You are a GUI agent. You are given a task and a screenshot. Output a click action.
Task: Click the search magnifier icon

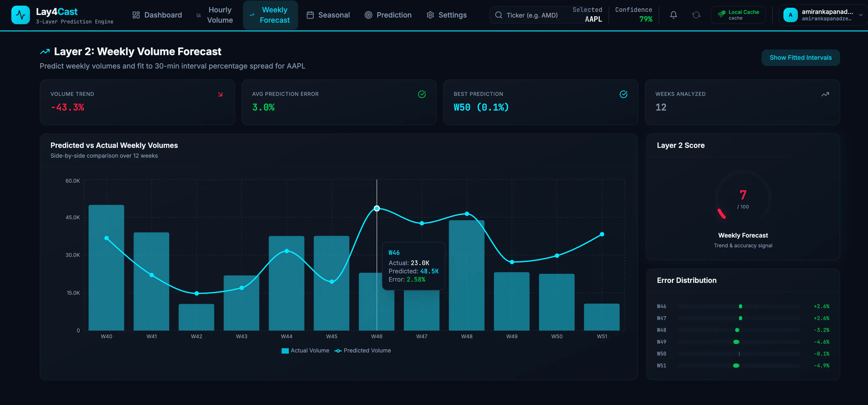tap(498, 15)
